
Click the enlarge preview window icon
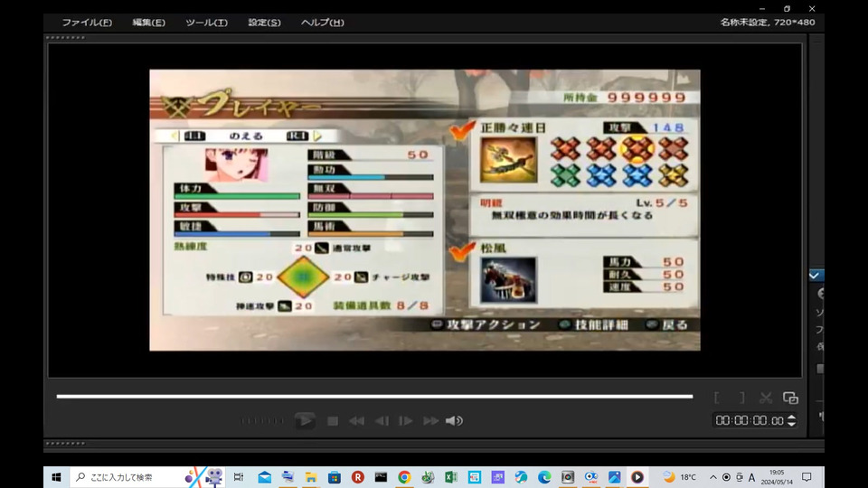point(790,398)
